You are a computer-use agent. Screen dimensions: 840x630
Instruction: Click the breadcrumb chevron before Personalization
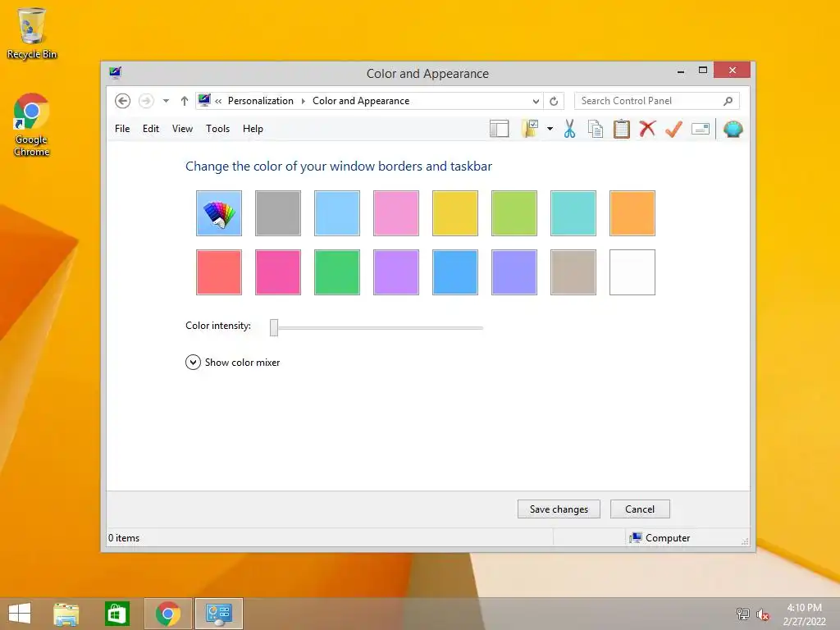tap(218, 101)
